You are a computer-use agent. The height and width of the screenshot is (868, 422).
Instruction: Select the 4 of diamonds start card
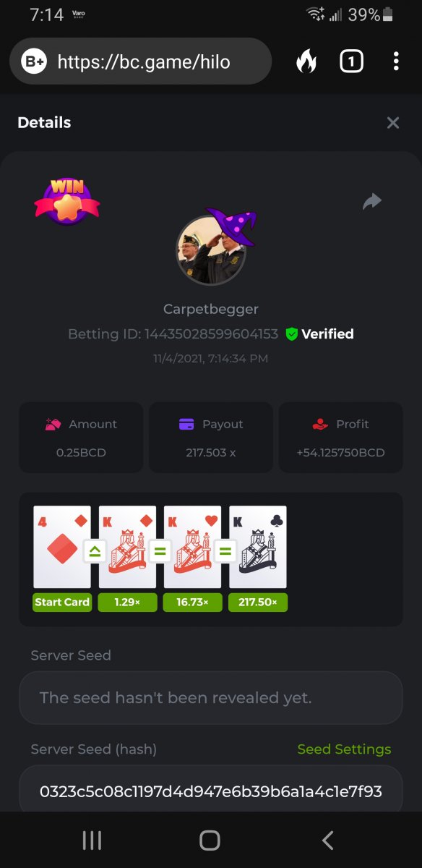coord(62,546)
